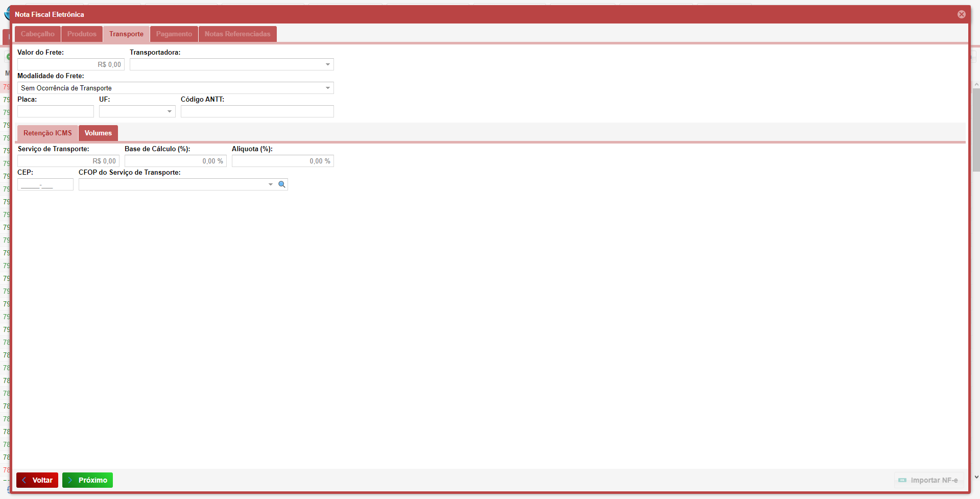Image resolution: width=980 pixels, height=499 pixels.
Task: Click the magnifier icon beside CFOP field
Action: pyautogui.click(x=281, y=184)
